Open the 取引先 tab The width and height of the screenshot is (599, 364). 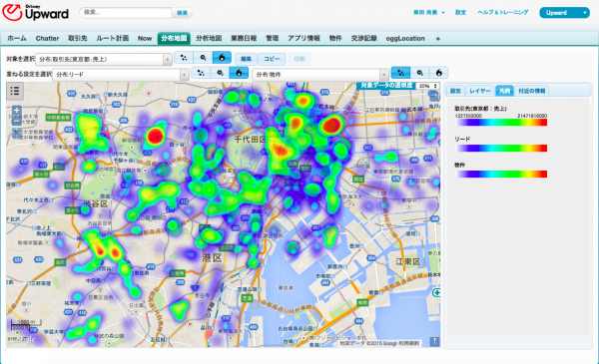[78, 38]
